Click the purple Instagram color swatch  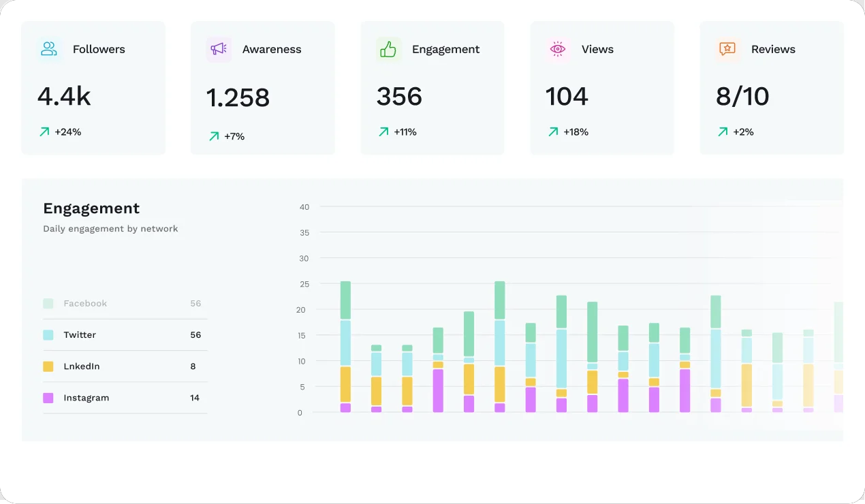(48, 398)
